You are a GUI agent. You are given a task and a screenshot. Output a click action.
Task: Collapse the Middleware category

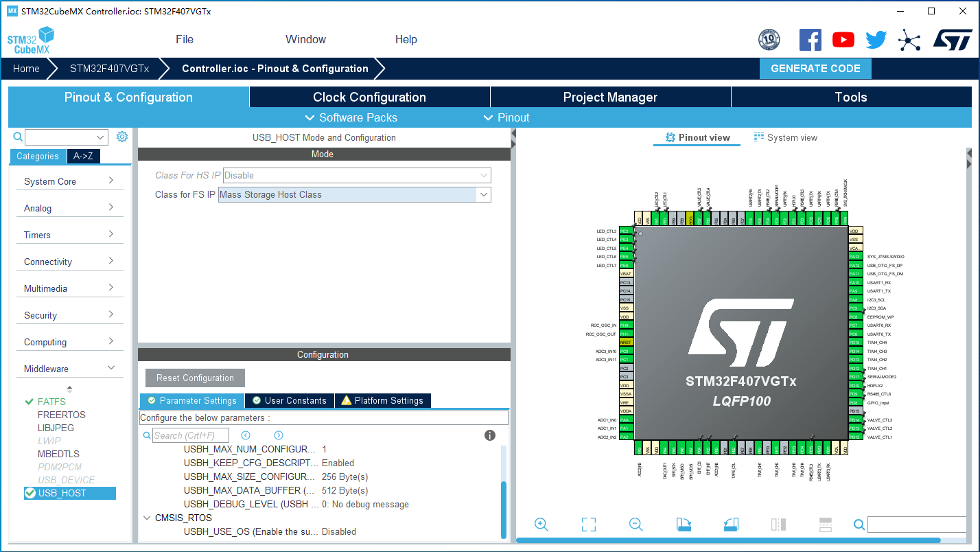pos(69,369)
